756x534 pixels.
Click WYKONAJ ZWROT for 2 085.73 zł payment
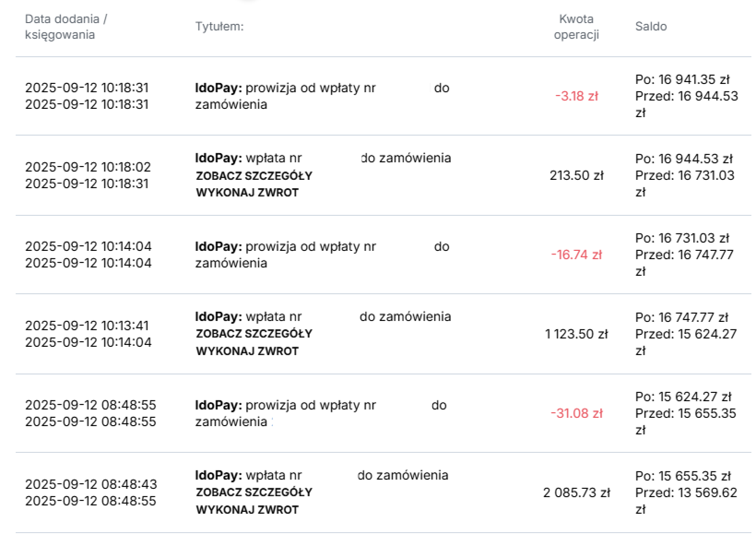247,510
